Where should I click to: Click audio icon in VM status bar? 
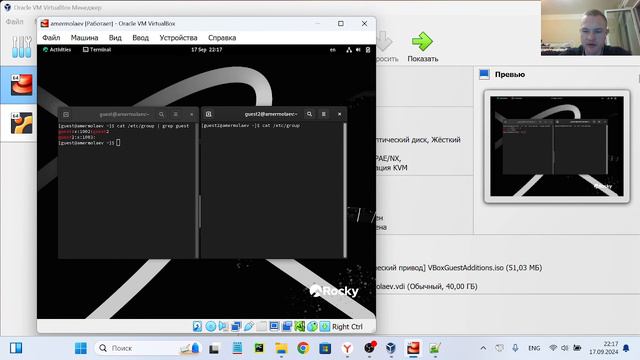pos(223,327)
